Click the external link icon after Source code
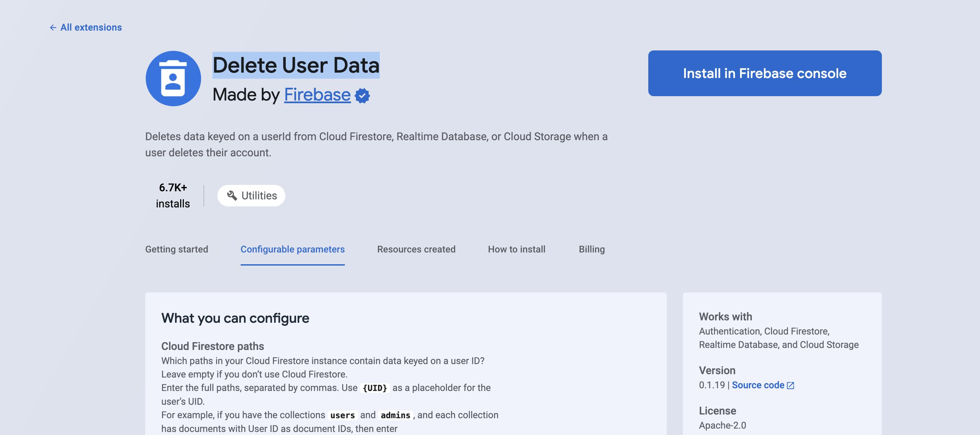Image resolution: width=980 pixels, height=435 pixels. 790,386
